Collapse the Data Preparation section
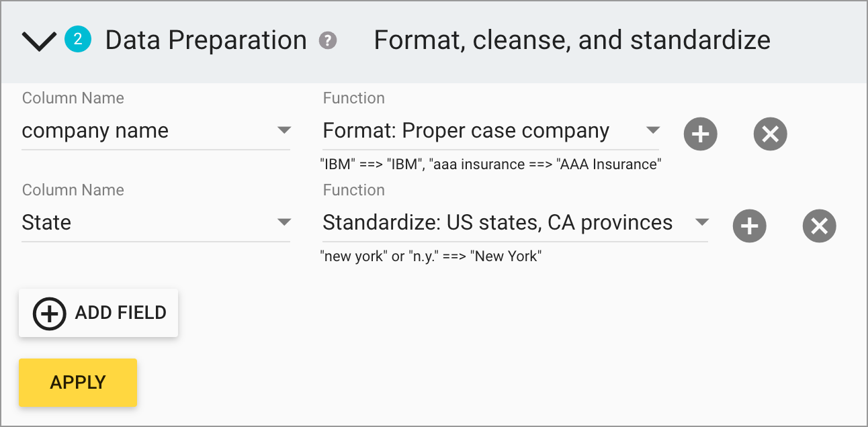The width and height of the screenshot is (868, 427). pos(38,40)
